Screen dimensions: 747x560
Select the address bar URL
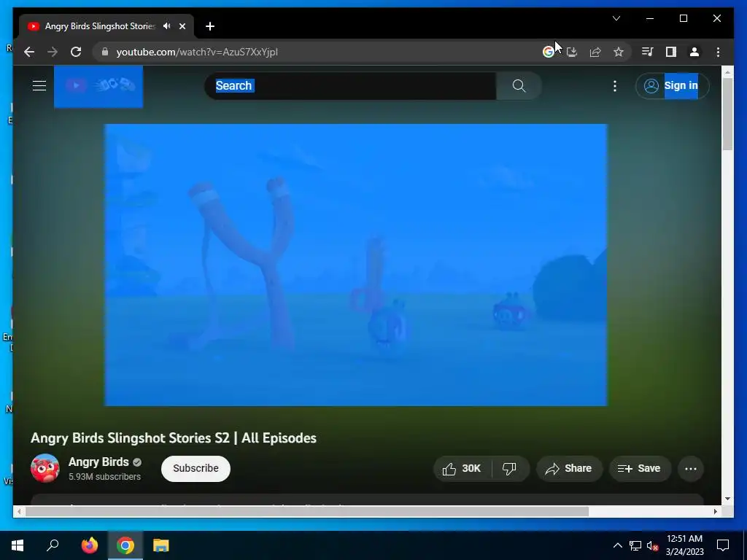[x=197, y=52]
